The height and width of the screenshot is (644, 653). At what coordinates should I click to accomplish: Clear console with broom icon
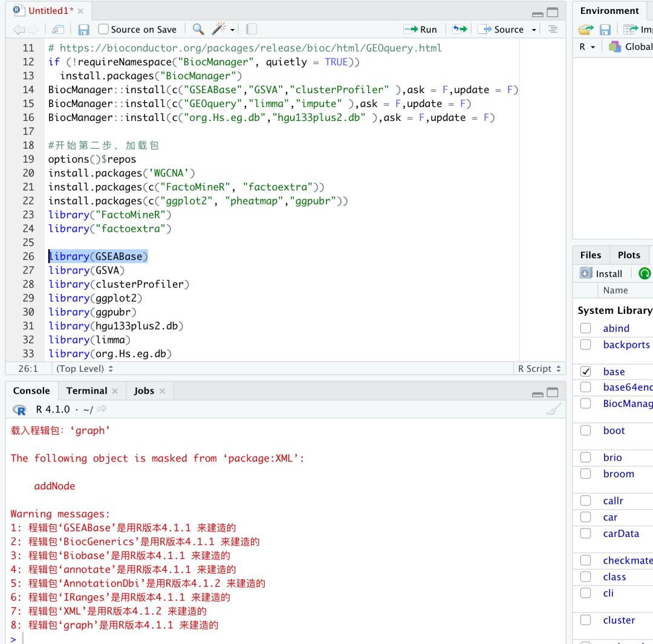(x=553, y=409)
